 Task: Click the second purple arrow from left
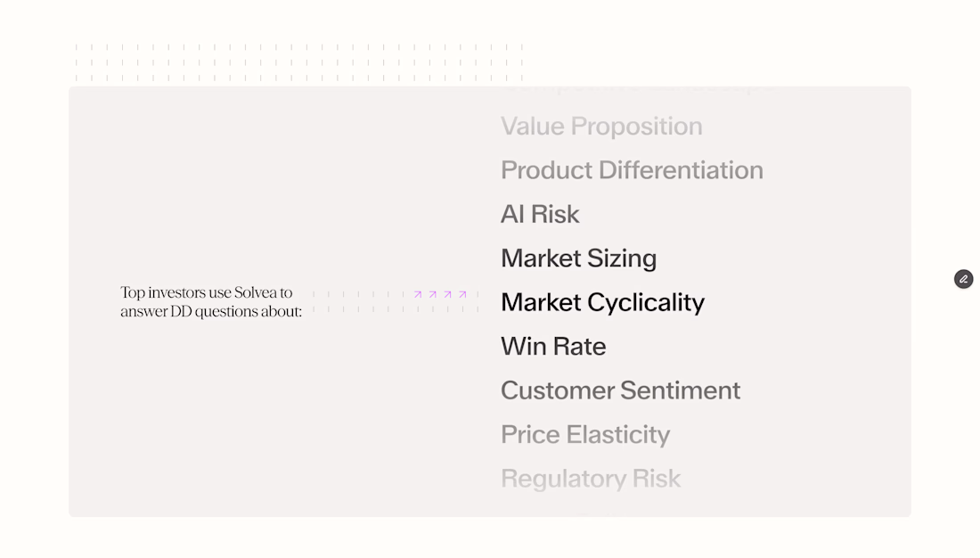(x=433, y=294)
